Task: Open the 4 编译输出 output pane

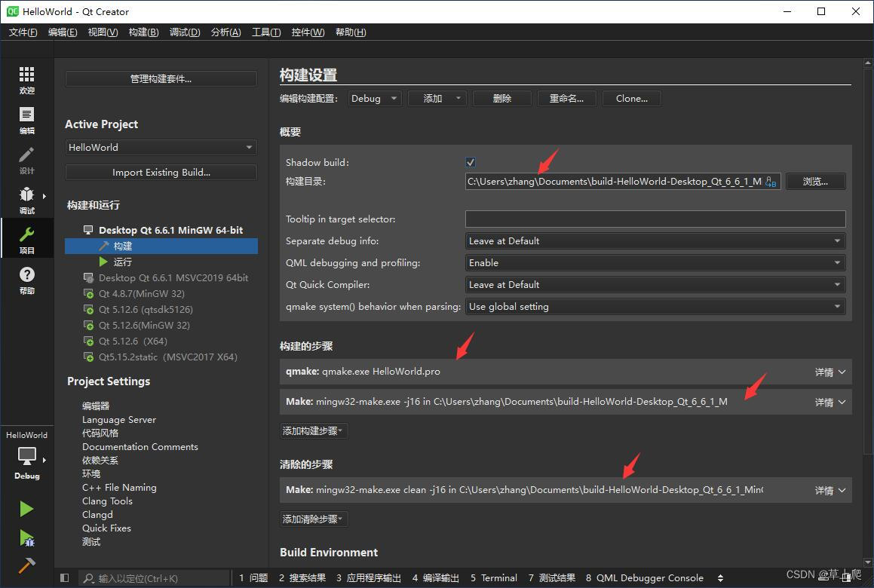Action: tap(435, 578)
